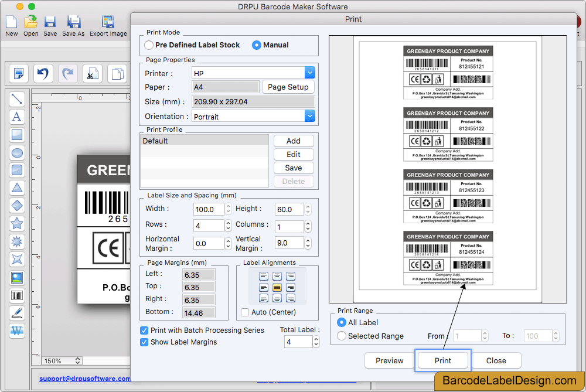Click the Print button
Viewport: 586px width, 392px height.
coord(442,360)
